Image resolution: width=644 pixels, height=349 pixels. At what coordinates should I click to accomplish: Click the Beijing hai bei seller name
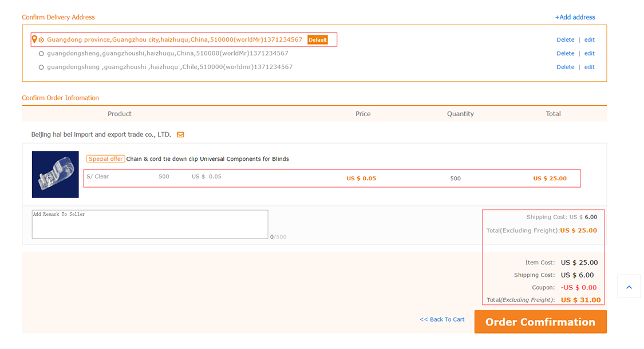(x=101, y=134)
